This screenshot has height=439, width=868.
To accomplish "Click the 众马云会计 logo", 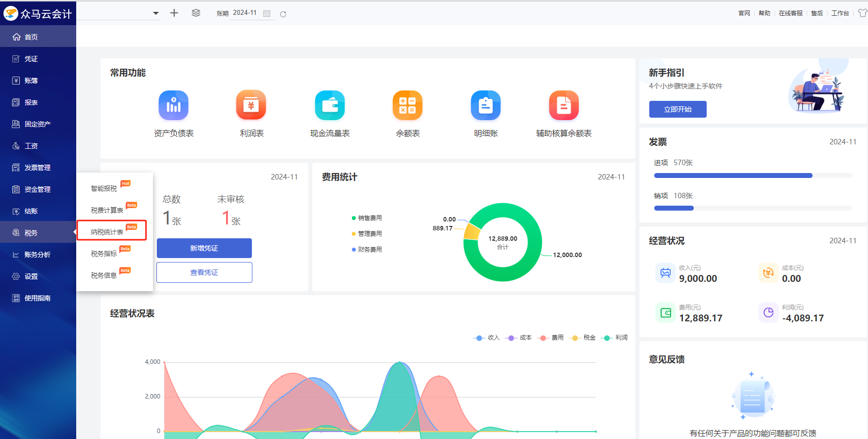I will pyautogui.click(x=38, y=14).
